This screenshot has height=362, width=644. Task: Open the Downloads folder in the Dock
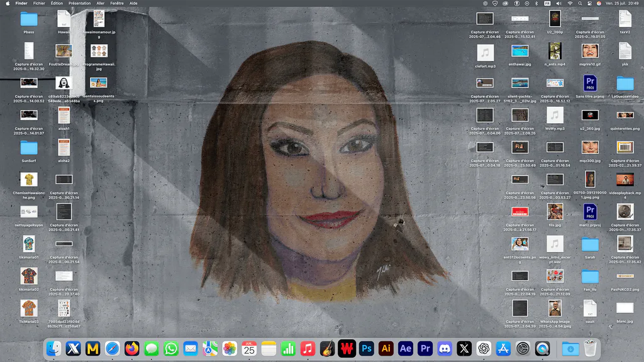point(570,349)
